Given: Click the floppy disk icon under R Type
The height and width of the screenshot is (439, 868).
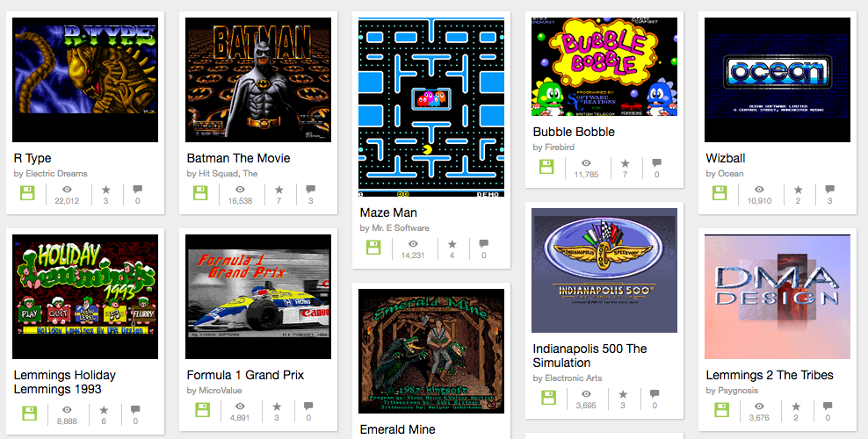Looking at the screenshot, I should [x=27, y=193].
